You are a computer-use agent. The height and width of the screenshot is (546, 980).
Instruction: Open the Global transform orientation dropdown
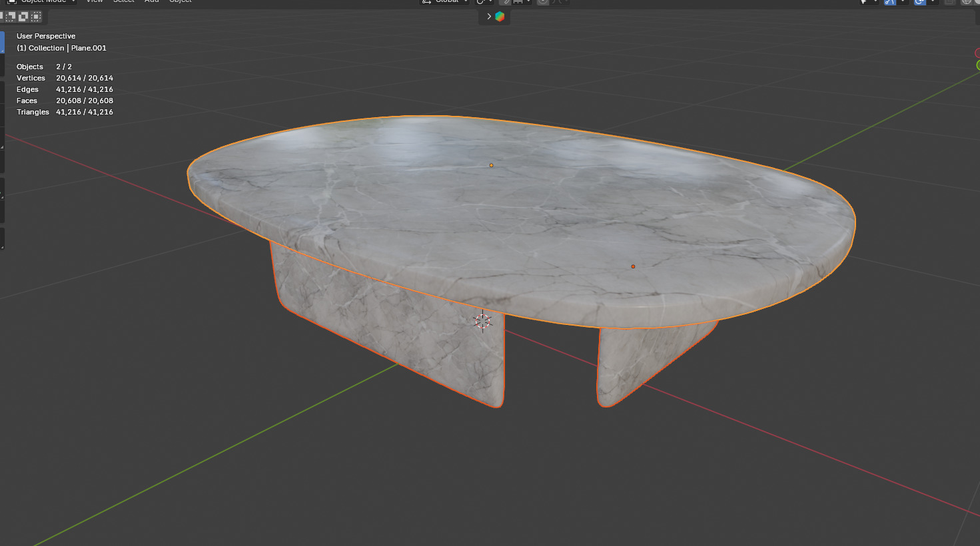pos(445,2)
